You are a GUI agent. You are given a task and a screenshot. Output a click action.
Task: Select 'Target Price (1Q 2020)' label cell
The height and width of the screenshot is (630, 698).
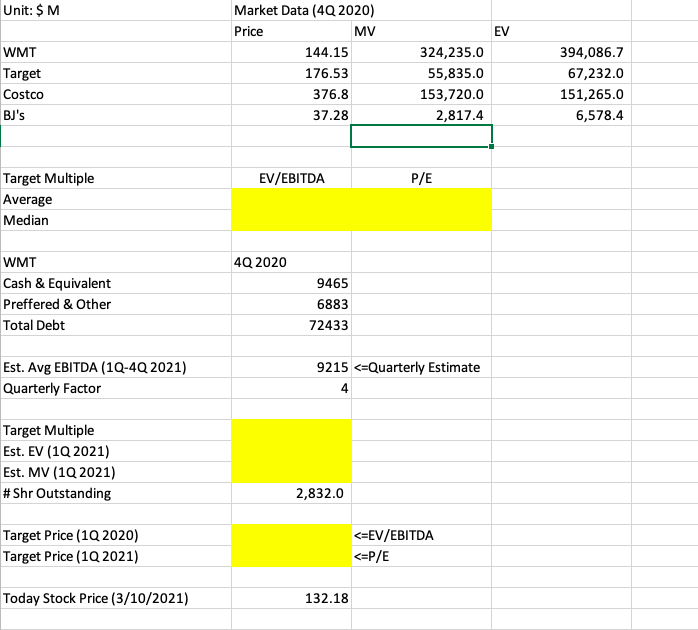coord(116,535)
